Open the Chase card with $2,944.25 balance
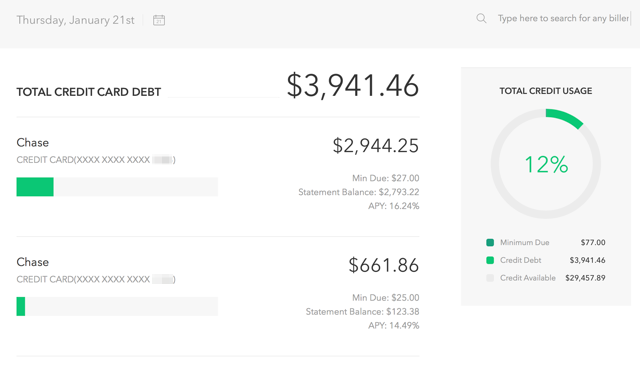Viewport: 640px width, 370px height. point(33,142)
